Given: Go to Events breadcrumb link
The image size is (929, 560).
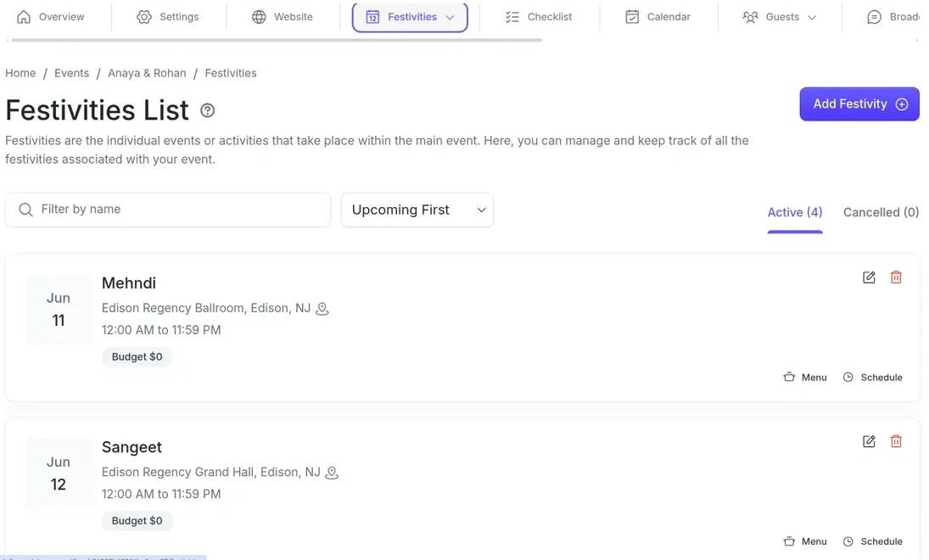Looking at the screenshot, I should click(71, 74).
